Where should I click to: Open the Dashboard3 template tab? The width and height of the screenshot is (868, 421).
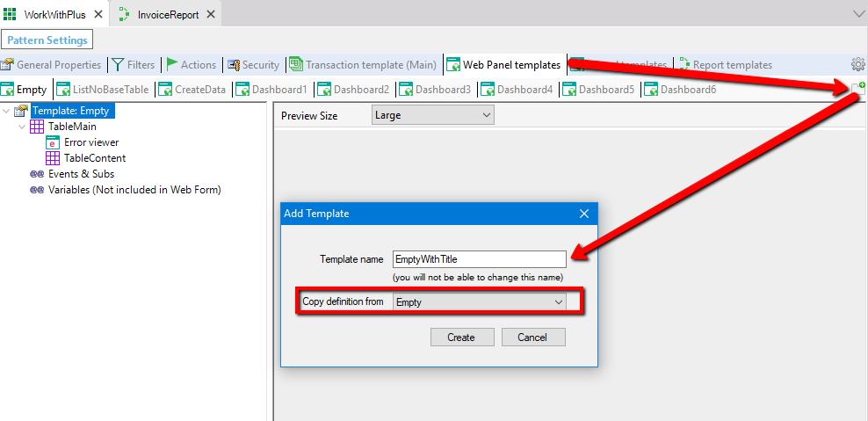pos(435,89)
